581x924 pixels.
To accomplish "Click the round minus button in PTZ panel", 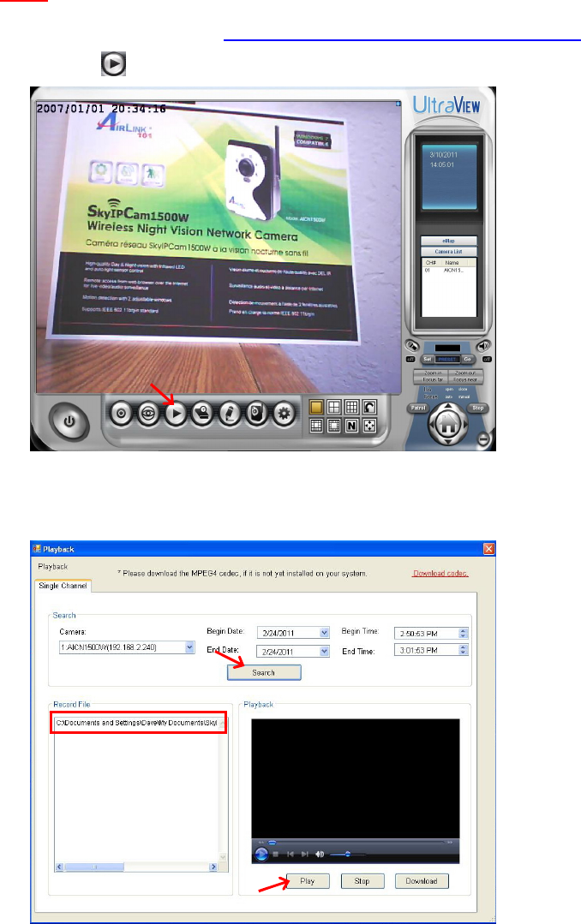I will tap(483, 438).
